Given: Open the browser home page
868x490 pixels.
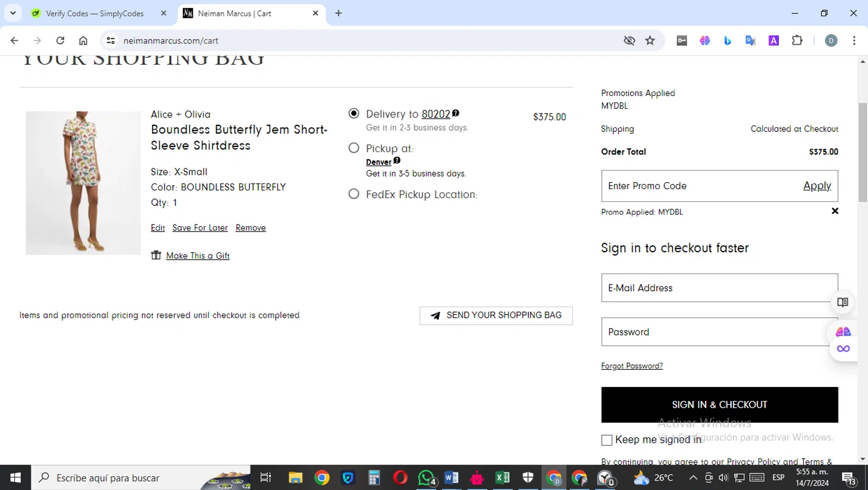Looking at the screenshot, I should 83,40.
